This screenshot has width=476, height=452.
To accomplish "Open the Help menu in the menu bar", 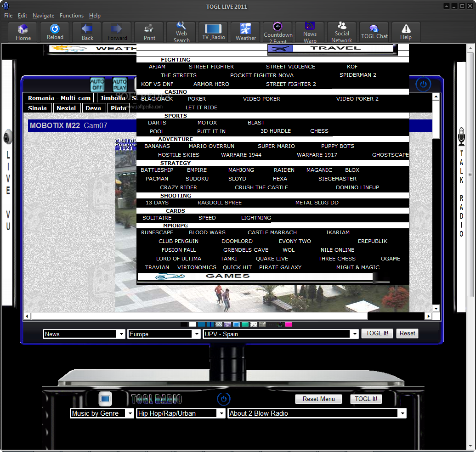I will [95, 16].
